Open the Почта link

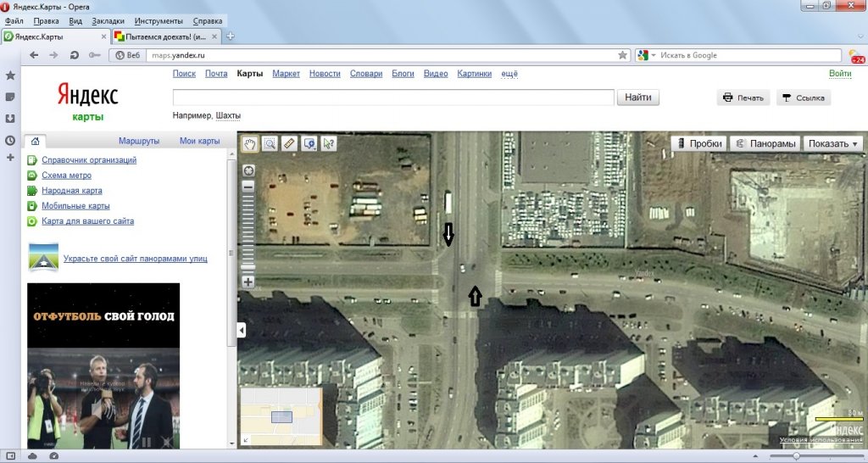tap(216, 74)
